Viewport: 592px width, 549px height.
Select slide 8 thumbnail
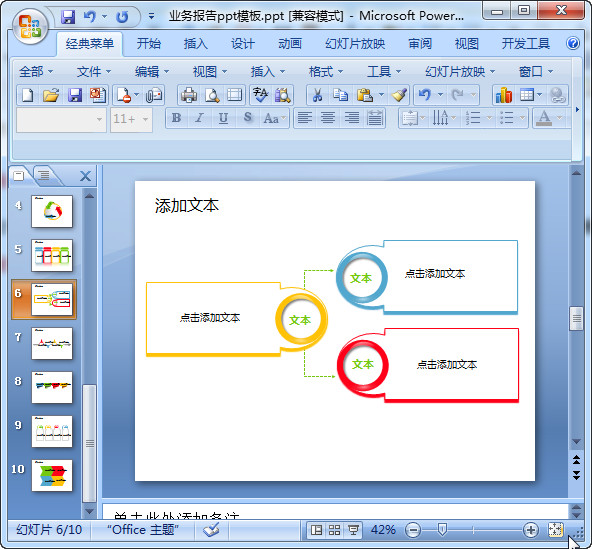pos(52,387)
